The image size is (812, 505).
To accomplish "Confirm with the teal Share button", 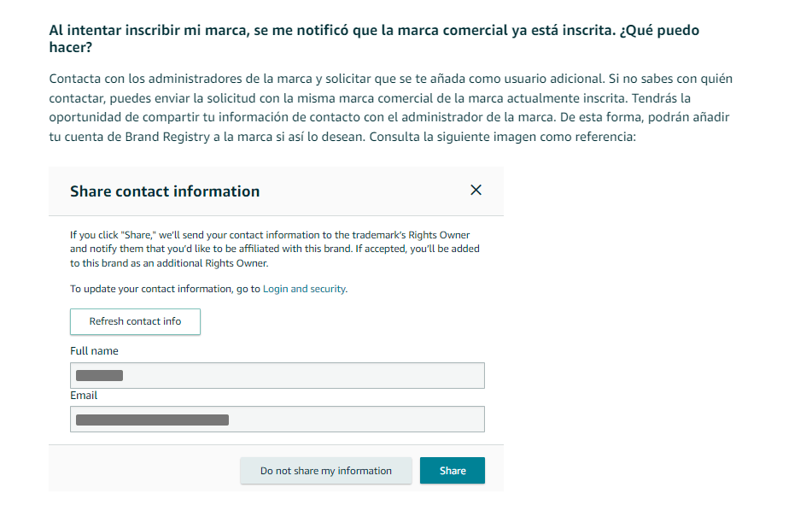I will (452, 470).
